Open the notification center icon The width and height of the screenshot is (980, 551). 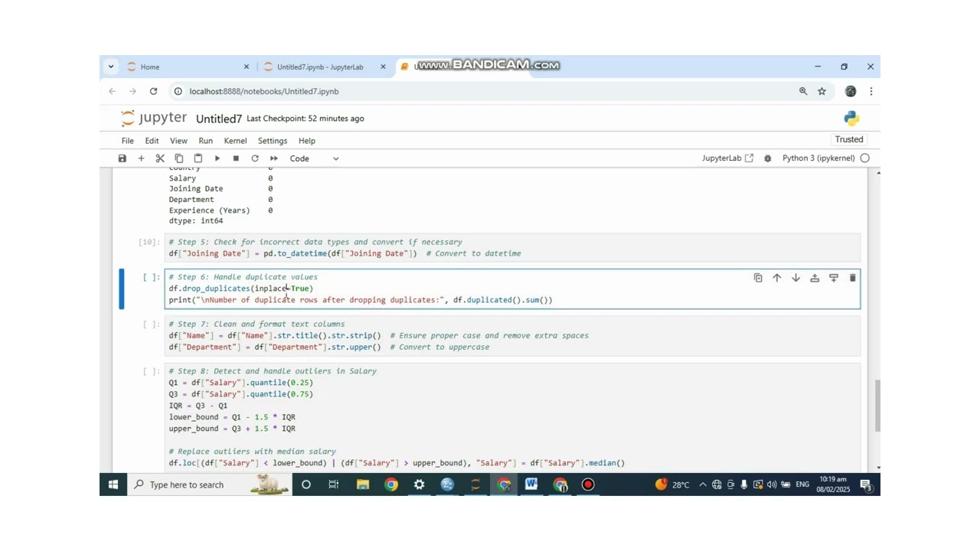(x=866, y=484)
